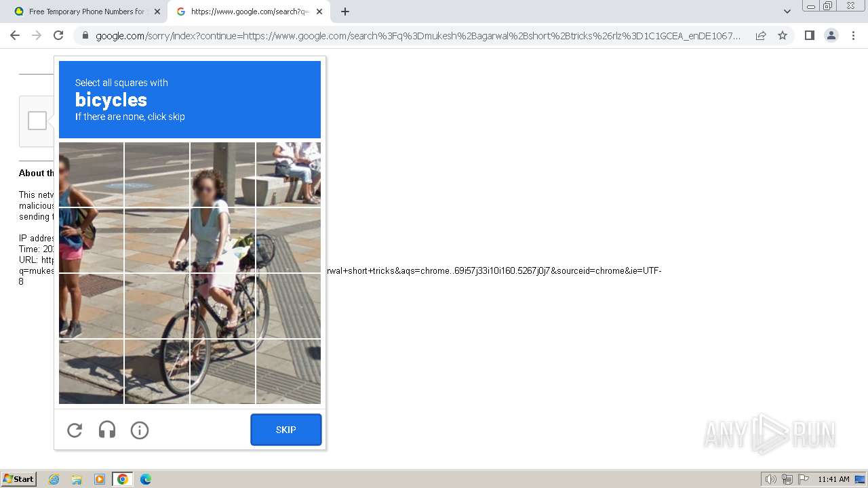Click the SKIP button

pyautogui.click(x=286, y=430)
